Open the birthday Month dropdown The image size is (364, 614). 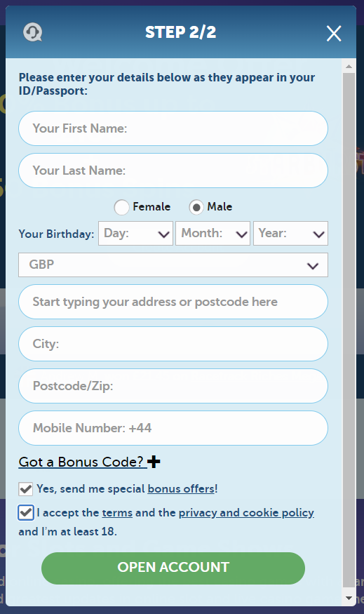coord(213,234)
